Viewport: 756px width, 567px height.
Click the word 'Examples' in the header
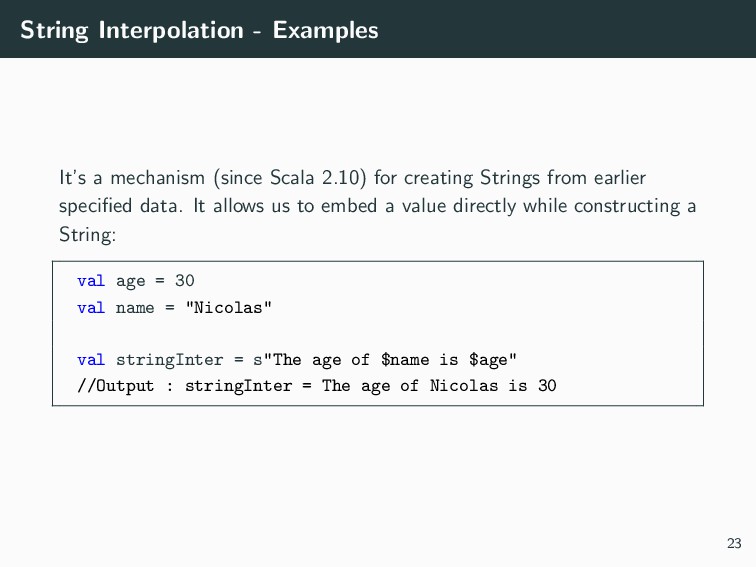coord(325,30)
